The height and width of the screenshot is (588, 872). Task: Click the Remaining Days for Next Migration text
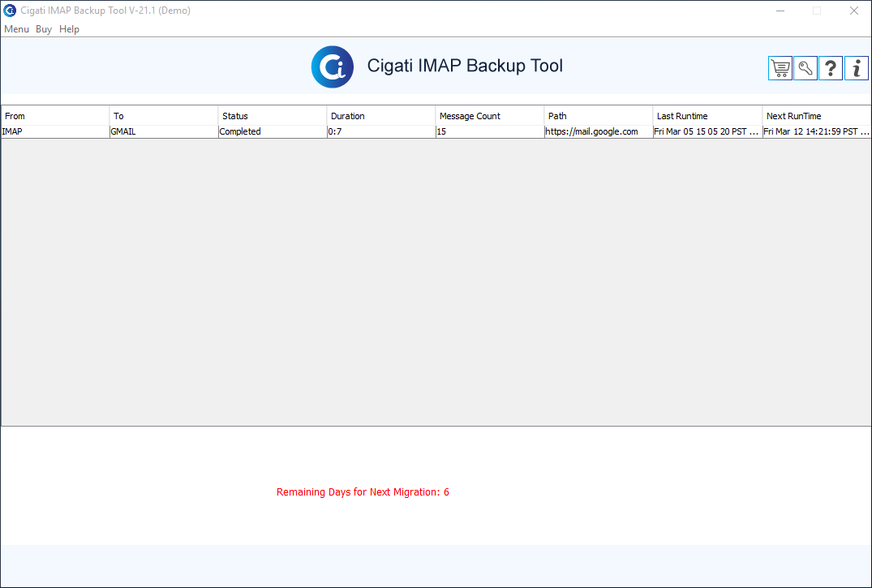point(363,491)
